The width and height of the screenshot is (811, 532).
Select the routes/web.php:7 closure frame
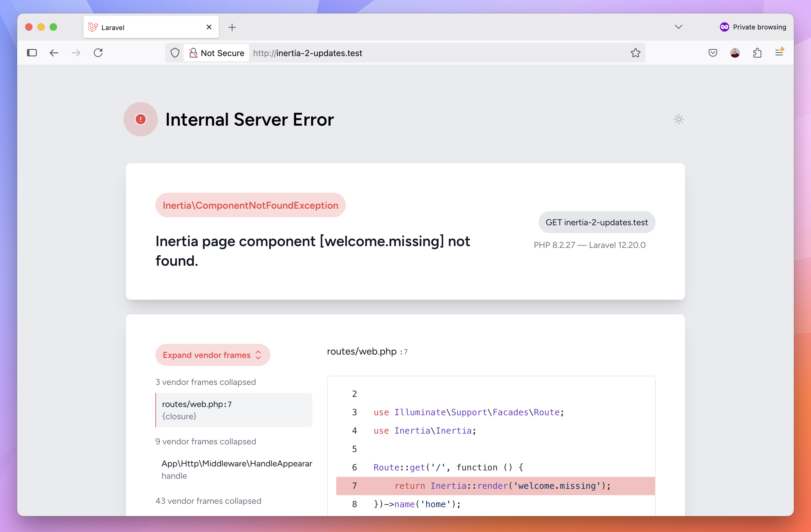(x=234, y=410)
